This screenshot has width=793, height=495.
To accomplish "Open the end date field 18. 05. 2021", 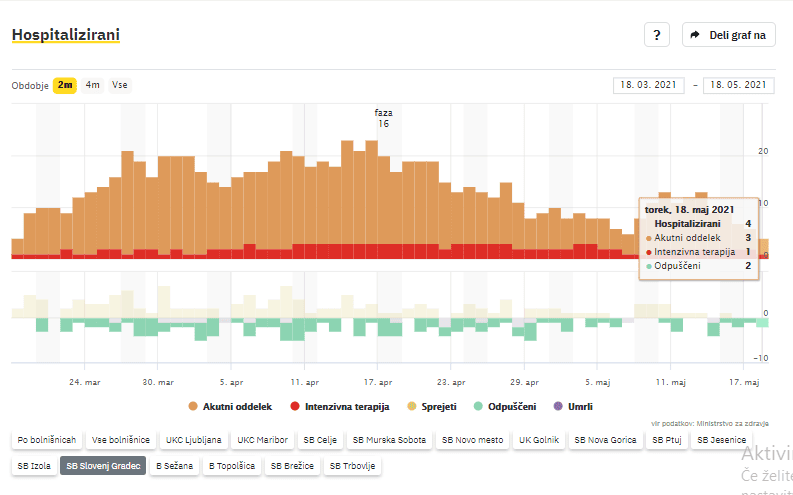I will pos(738,85).
